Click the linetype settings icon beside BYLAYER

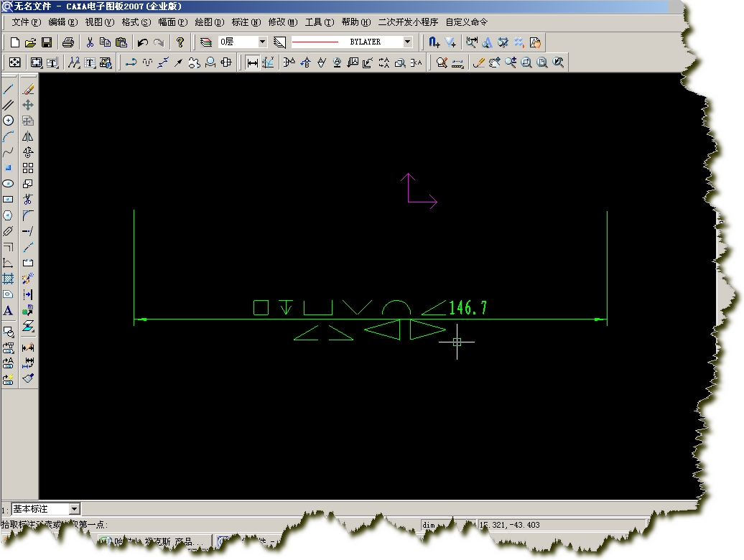[x=279, y=42]
